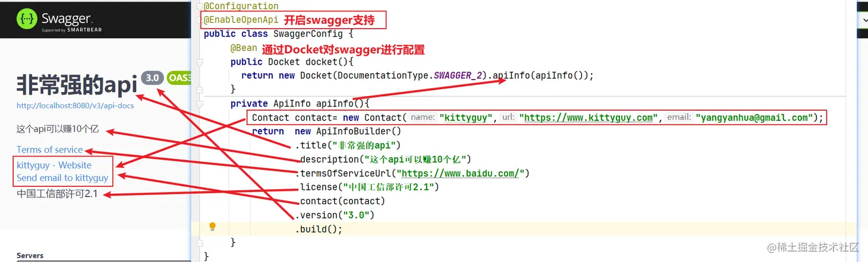
Task: Click the .description(...) code line
Action: point(383,159)
